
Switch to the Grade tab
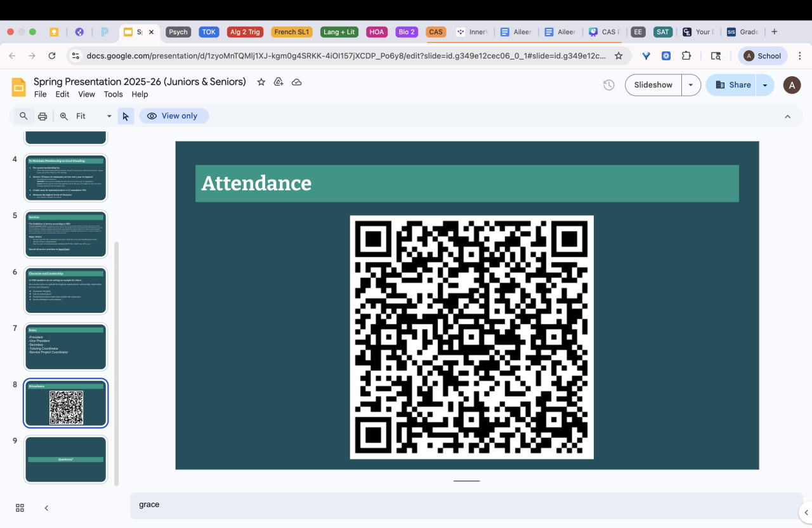(x=743, y=32)
